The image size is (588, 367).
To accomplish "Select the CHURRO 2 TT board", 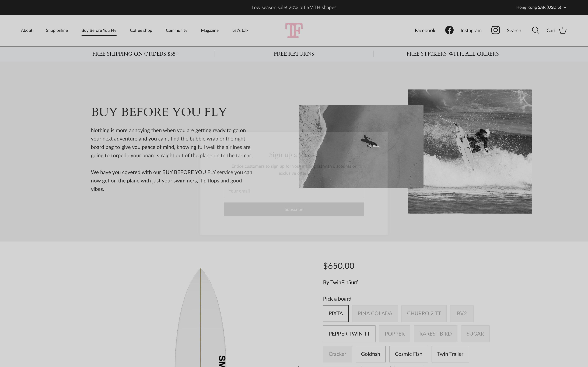I will click(423, 313).
